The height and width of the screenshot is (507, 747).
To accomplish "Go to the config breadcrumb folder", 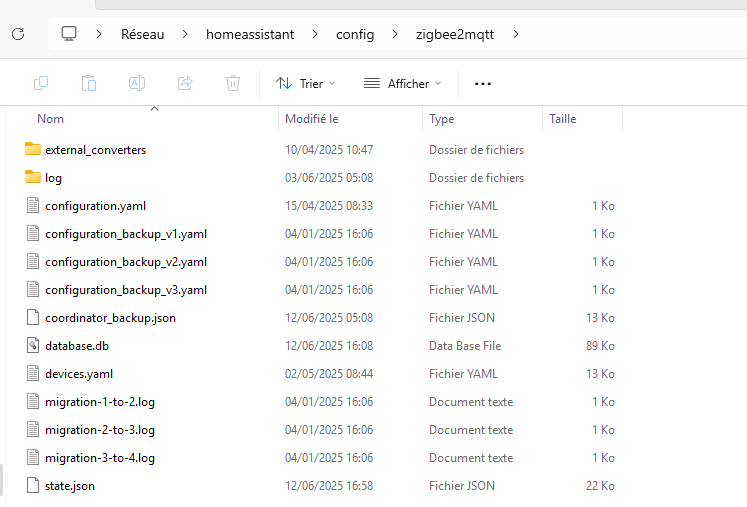I will coord(355,34).
